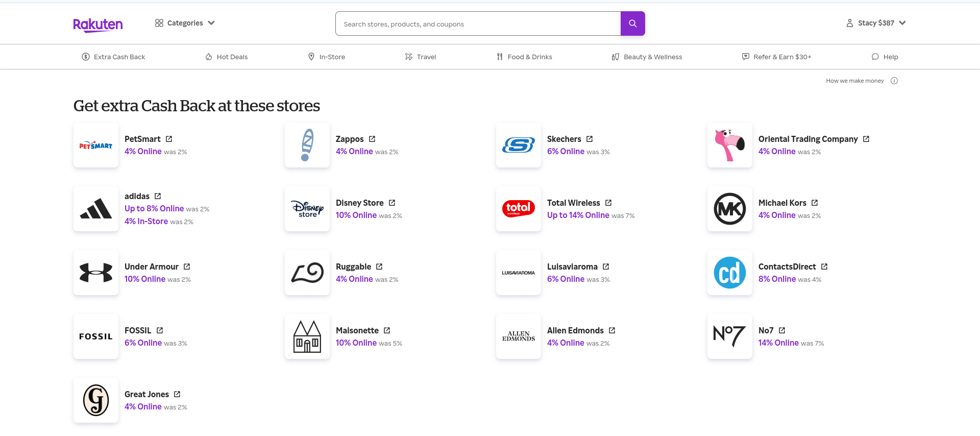The image size is (980, 436).
Task: Open the Help link
Action: tap(885, 57)
